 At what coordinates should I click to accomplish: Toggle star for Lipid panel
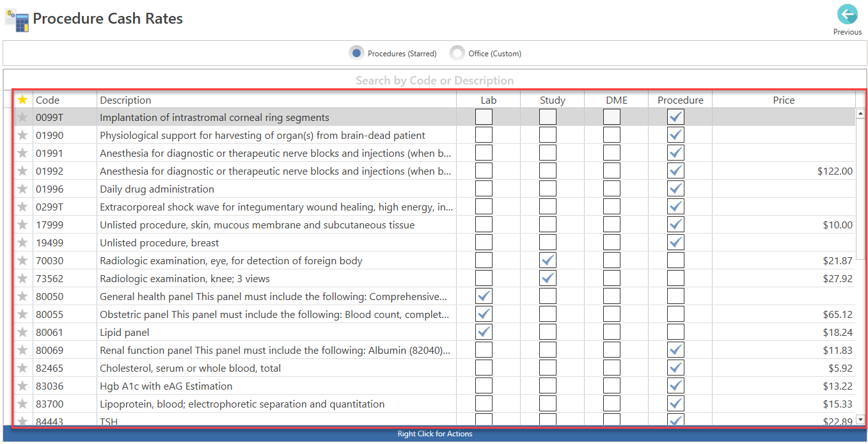coord(23,333)
